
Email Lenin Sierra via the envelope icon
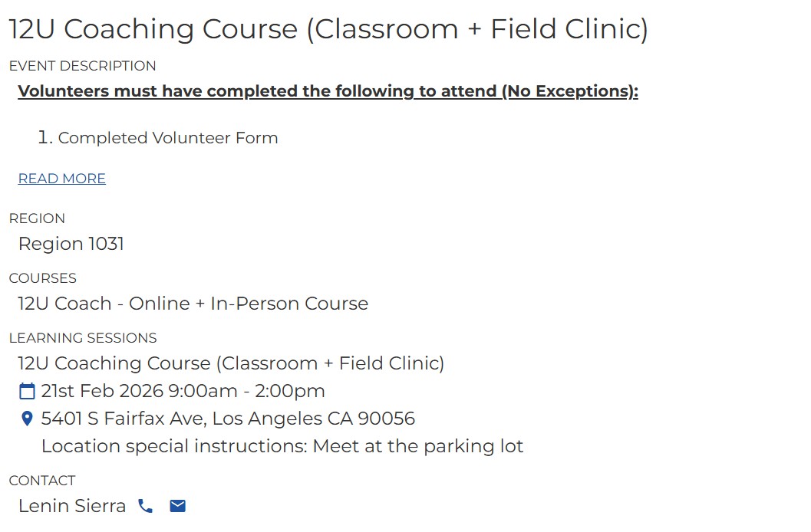click(x=178, y=506)
